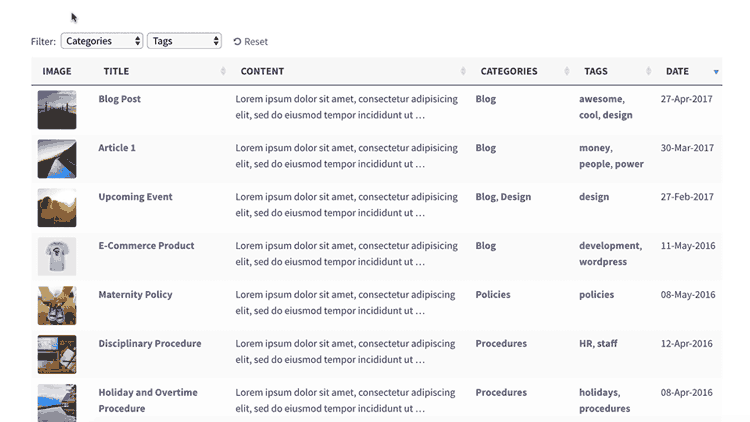Screen dimensions: 750x422
Task: Open the E-Commerce Product title link
Action: click(x=146, y=245)
